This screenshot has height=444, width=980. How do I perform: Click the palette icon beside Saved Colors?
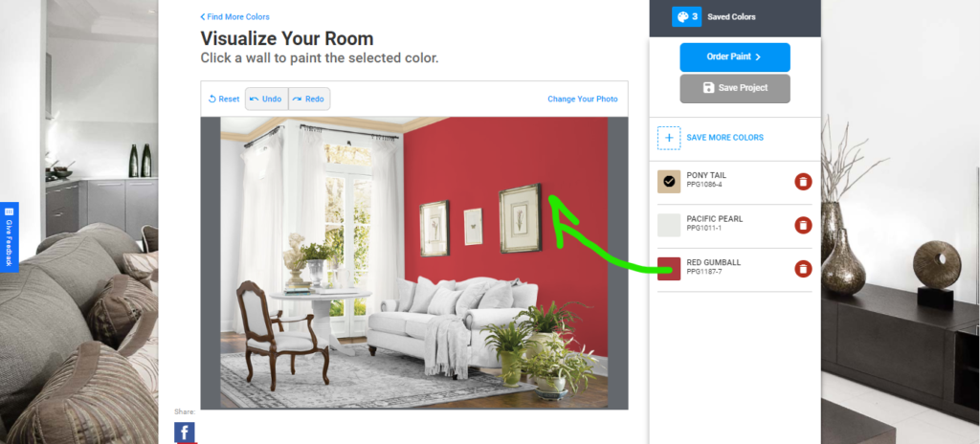click(x=682, y=17)
